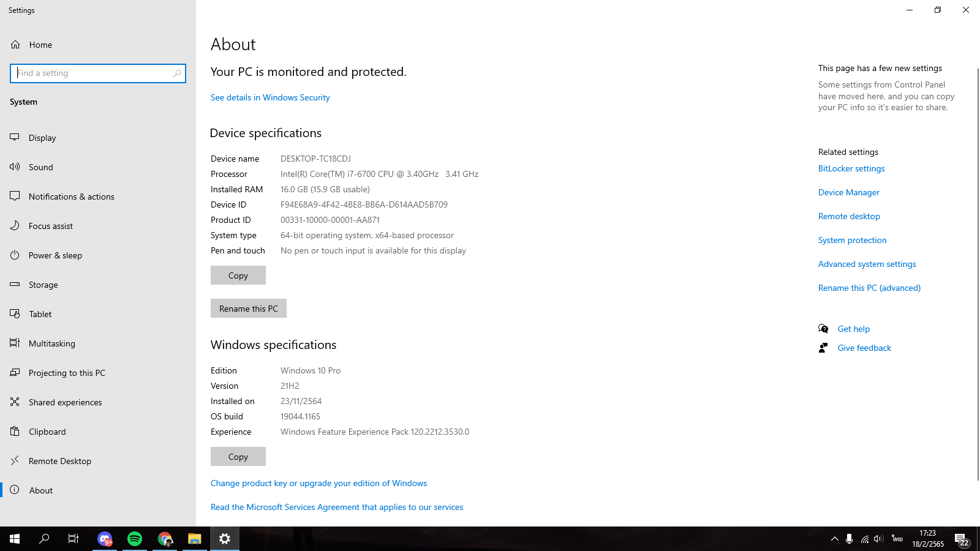
Task: Open Multitasking settings page
Action: pos(98,343)
